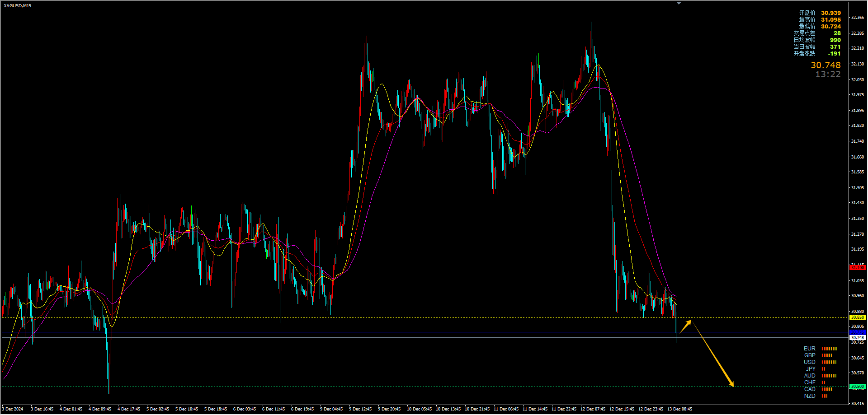Click the JPY currency strength label
The image size is (868, 415).
point(811,369)
